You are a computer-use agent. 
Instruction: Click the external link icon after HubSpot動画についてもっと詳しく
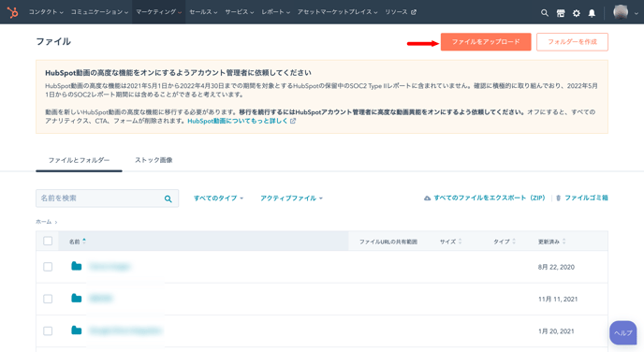pyautogui.click(x=293, y=121)
